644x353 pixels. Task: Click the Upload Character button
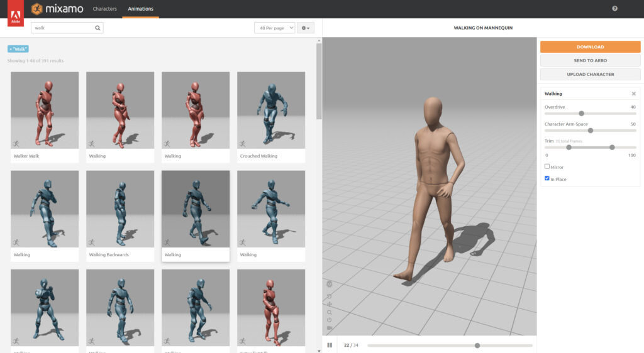[x=590, y=74]
